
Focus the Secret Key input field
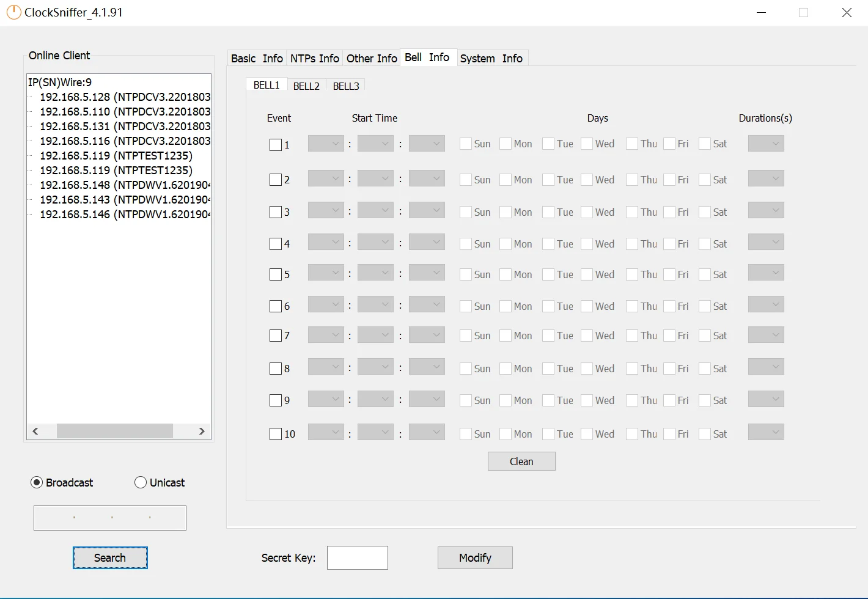358,557
